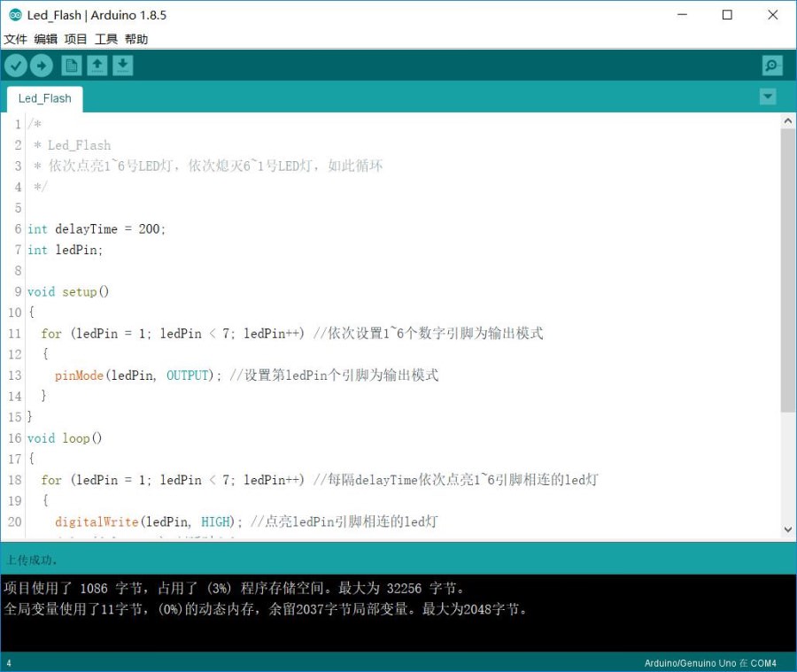The height and width of the screenshot is (672, 797).
Task: Click the 'Led_Flash | Arduino 1.8.5' window title
Action: coord(97,15)
